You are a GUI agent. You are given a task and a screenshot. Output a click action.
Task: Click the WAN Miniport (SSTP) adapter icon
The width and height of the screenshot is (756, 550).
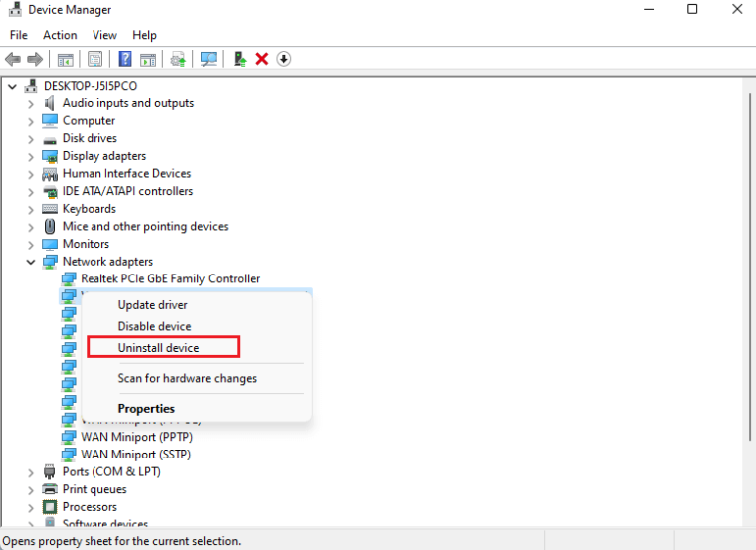point(69,455)
